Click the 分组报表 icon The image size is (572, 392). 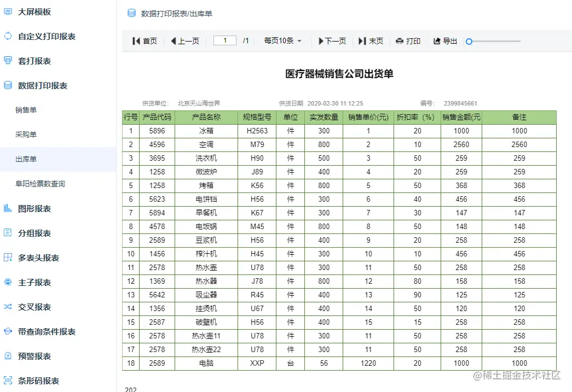(x=8, y=233)
